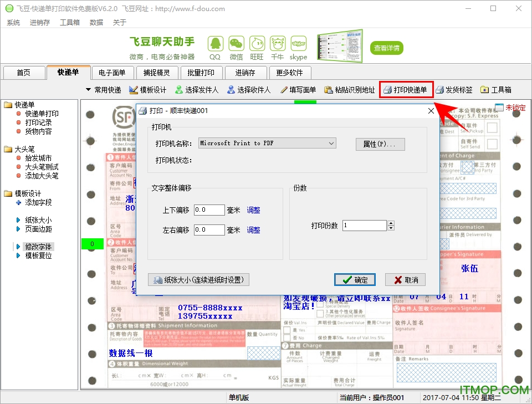Switch to the 电子面单 tab
This screenshot has height=404, width=532.
pos(112,73)
